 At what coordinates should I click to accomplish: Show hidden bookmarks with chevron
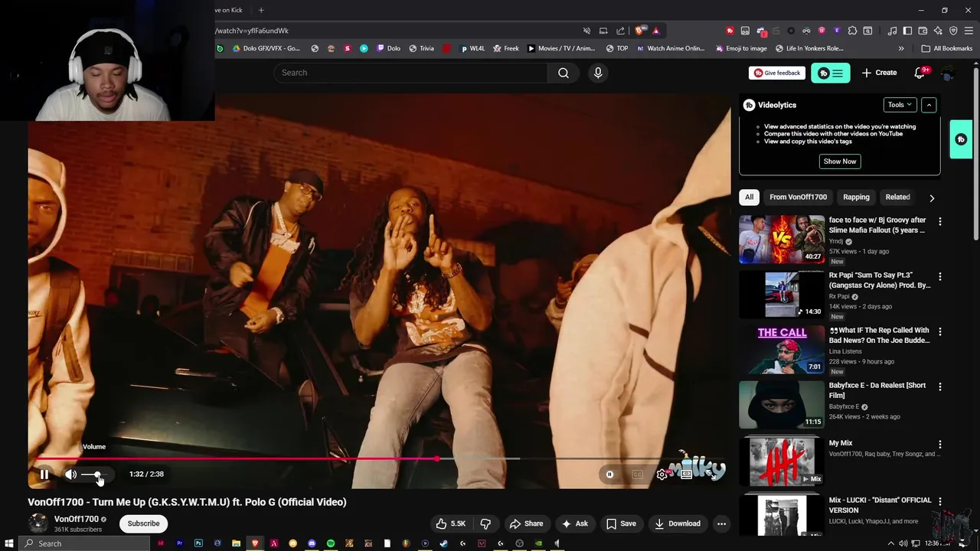pyautogui.click(x=901, y=48)
